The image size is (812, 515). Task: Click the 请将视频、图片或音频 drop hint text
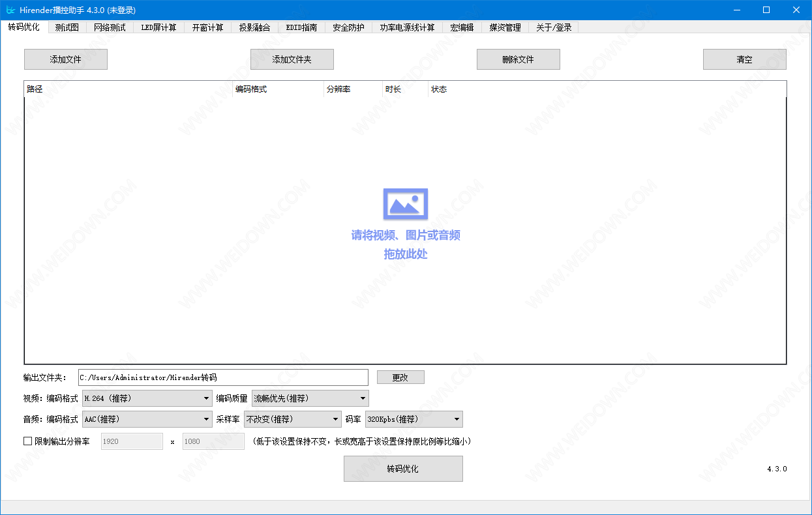pos(406,235)
